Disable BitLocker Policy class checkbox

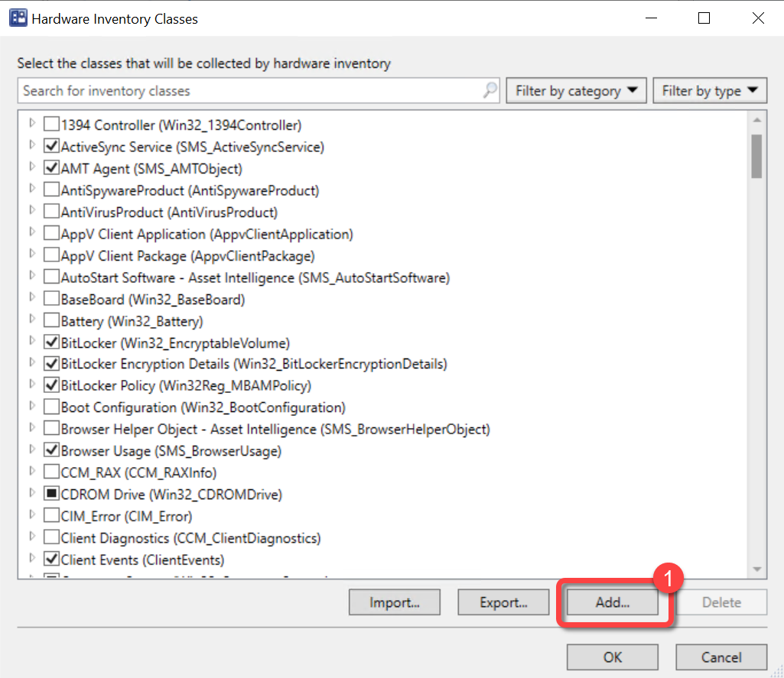51,386
